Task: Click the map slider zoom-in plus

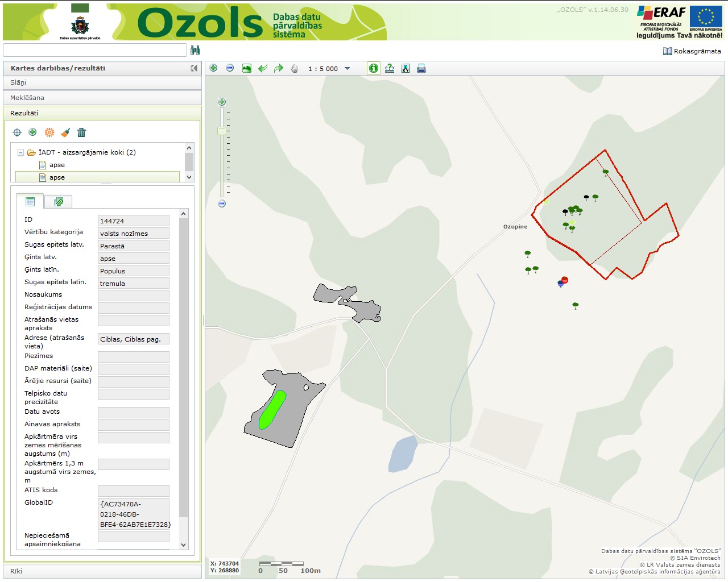Action: (222, 102)
